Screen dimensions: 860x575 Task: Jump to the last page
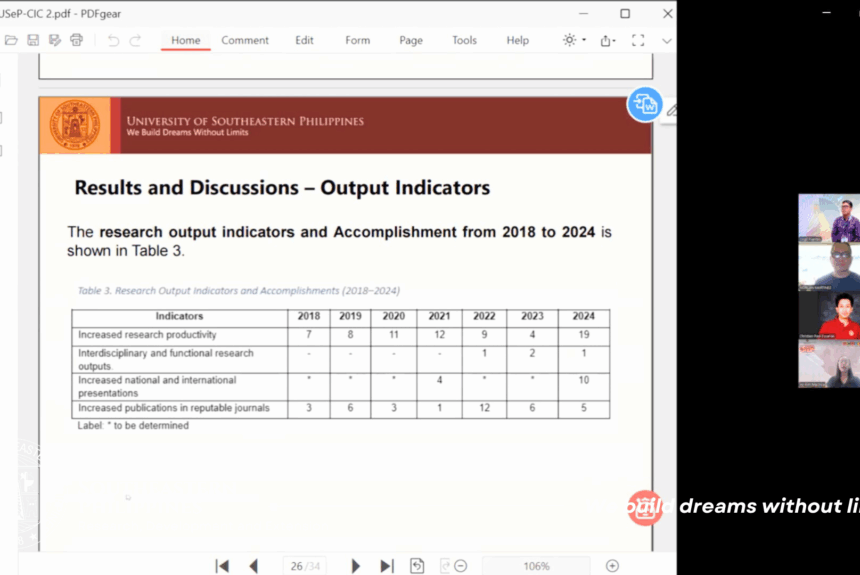click(x=387, y=566)
